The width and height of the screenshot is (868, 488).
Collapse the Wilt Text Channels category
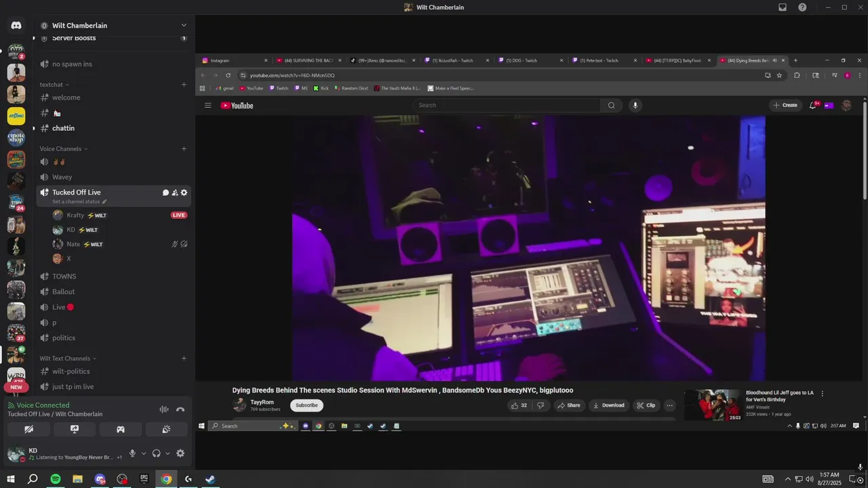pyautogui.click(x=68, y=358)
